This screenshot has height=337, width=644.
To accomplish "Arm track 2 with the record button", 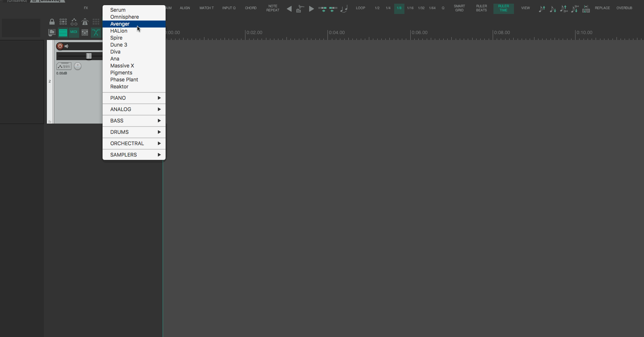I will click(60, 46).
